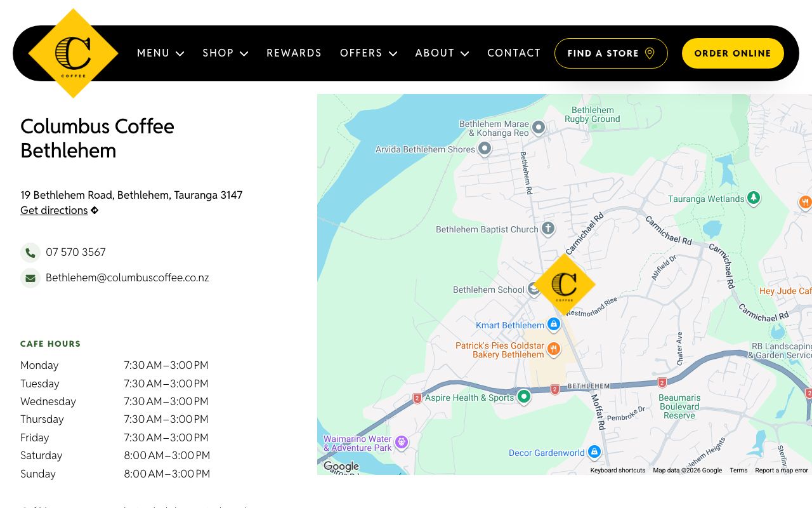Open the Contact page
The width and height of the screenshot is (812, 508).
(x=514, y=53)
